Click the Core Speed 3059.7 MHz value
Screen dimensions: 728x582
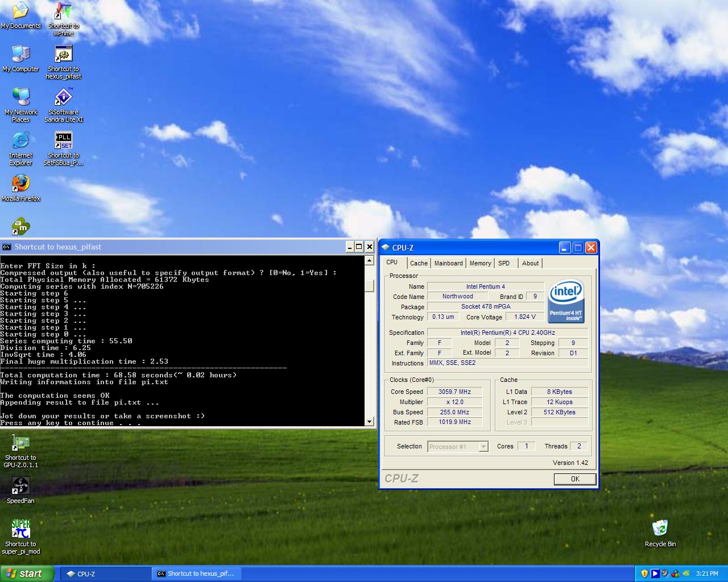454,392
